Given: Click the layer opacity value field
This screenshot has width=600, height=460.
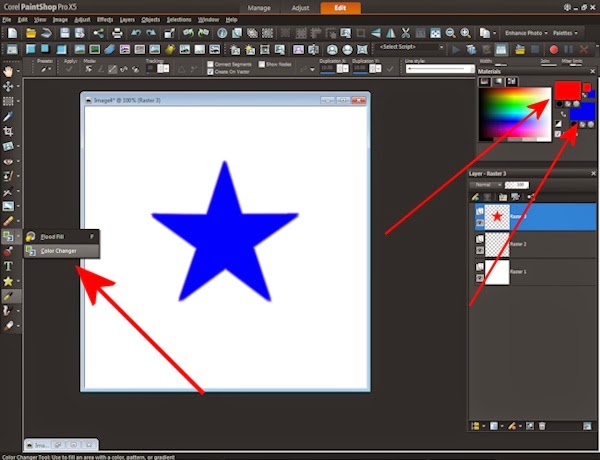Looking at the screenshot, I should [x=517, y=185].
